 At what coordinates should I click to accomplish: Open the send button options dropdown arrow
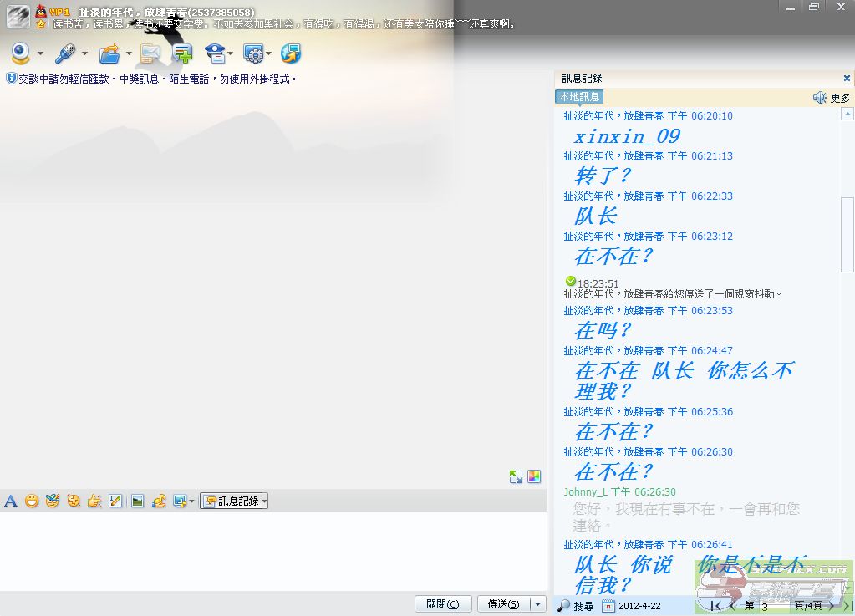point(538,604)
